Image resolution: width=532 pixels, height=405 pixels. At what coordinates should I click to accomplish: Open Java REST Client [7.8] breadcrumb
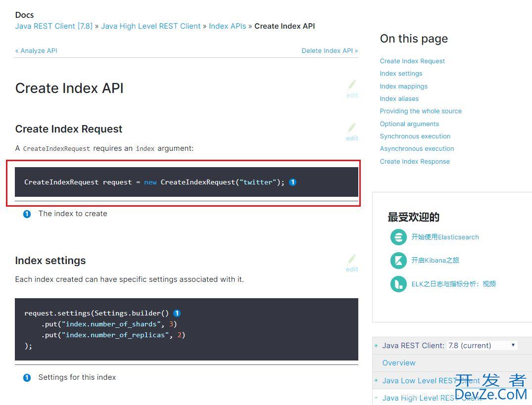tap(53, 26)
